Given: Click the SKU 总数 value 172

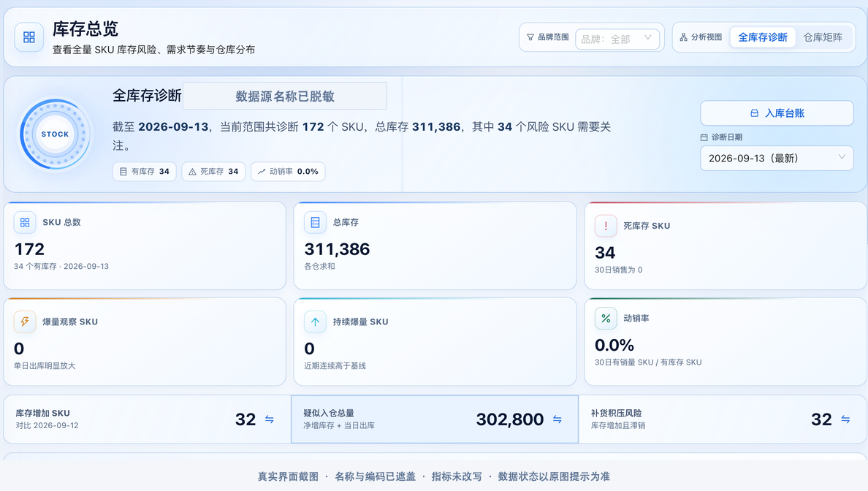Looking at the screenshot, I should (x=29, y=249).
